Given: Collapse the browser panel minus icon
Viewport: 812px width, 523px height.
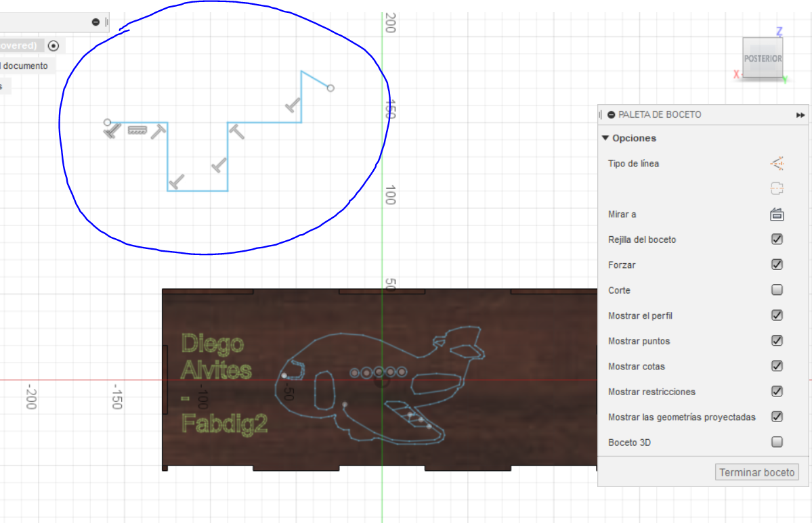Looking at the screenshot, I should tap(95, 22).
